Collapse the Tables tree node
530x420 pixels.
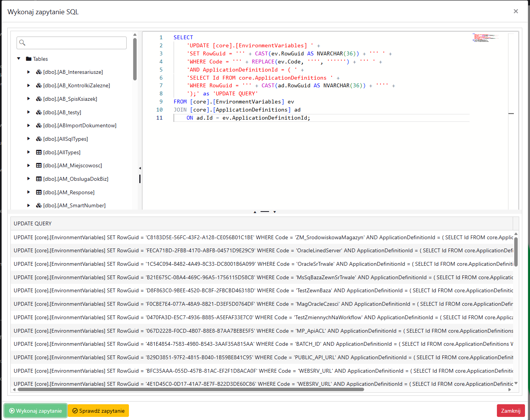(x=18, y=59)
